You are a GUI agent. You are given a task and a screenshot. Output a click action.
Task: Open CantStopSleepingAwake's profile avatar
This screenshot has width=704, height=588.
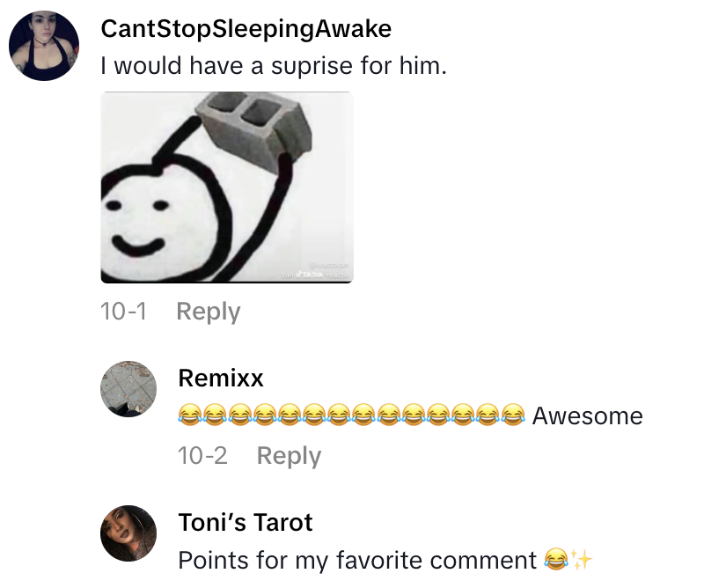click(x=43, y=43)
